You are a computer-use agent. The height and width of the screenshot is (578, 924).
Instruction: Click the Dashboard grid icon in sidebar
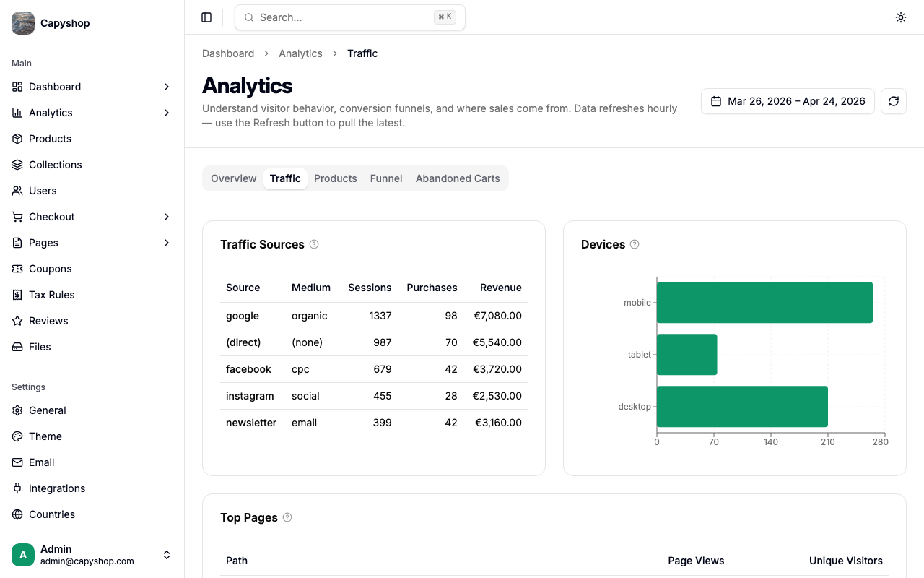pos(17,87)
